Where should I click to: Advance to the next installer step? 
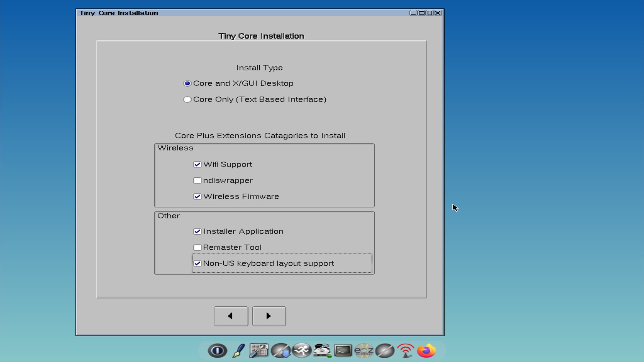(x=268, y=316)
